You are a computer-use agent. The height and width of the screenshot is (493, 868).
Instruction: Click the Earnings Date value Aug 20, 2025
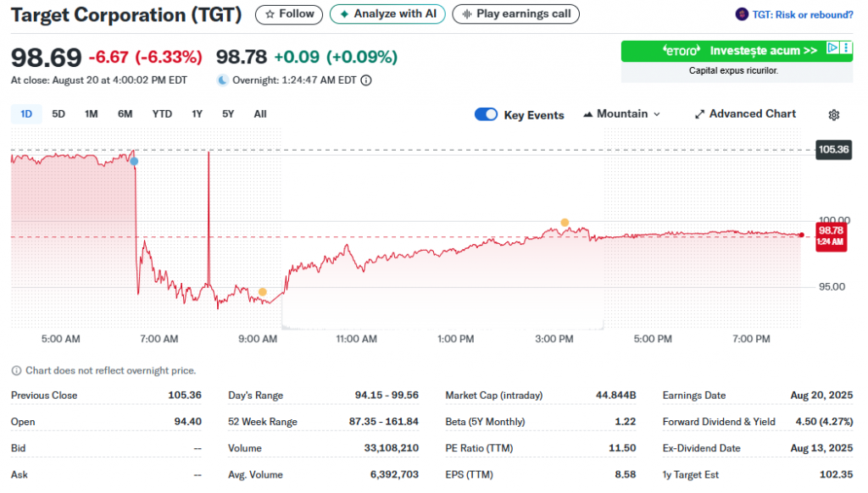tap(821, 396)
